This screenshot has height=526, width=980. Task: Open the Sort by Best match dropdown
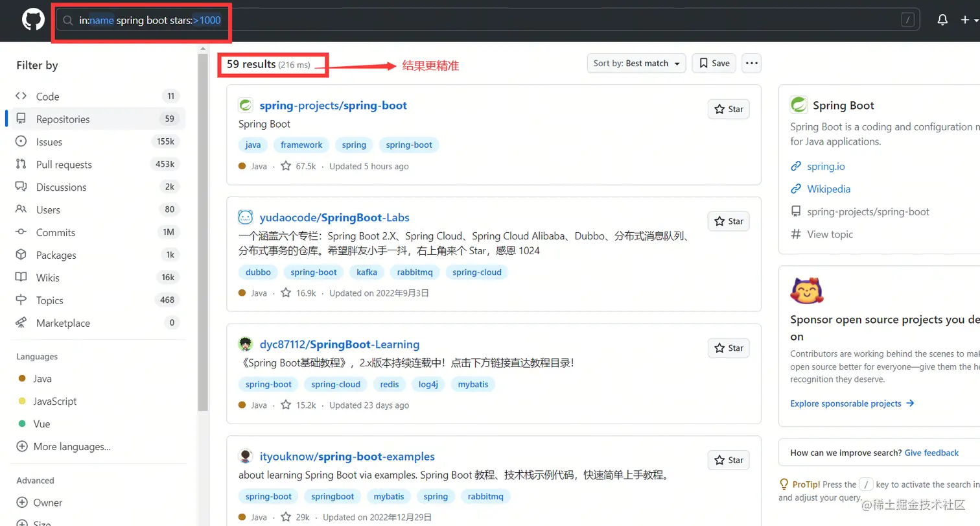(x=636, y=63)
